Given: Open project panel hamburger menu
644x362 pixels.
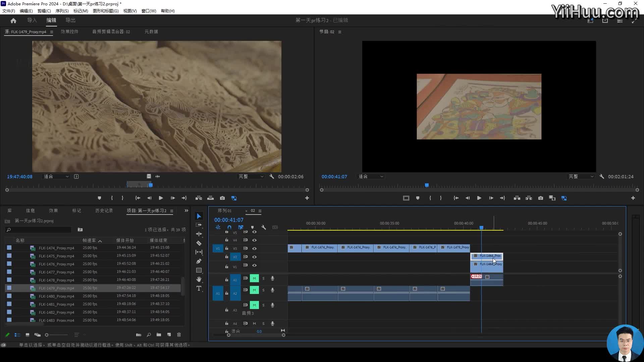Looking at the screenshot, I should (171, 211).
